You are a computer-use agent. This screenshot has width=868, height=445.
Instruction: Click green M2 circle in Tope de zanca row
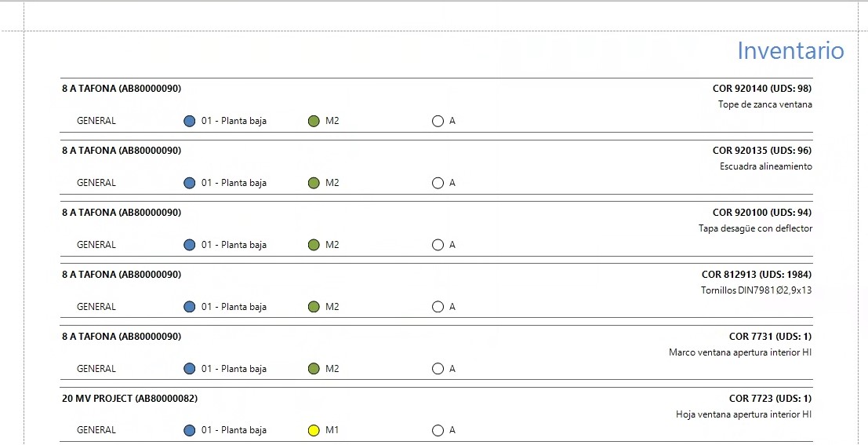coord(314,121)
